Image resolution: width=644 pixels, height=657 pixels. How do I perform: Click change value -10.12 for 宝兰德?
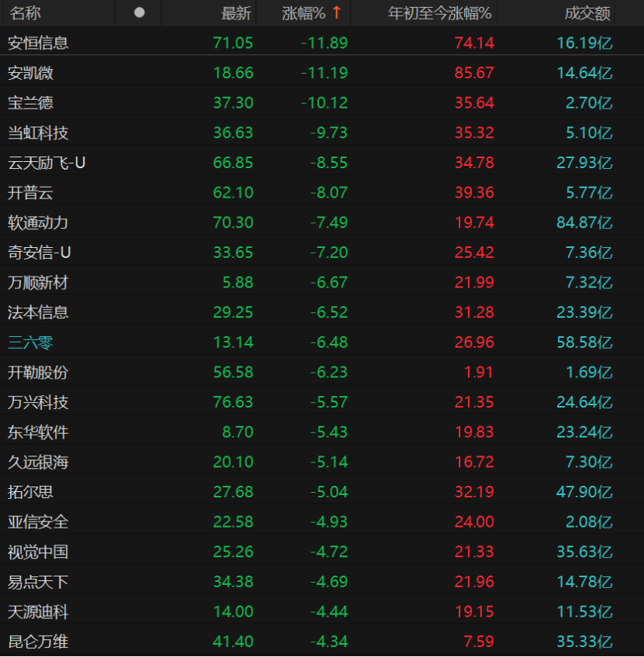(x=324, y=102)
